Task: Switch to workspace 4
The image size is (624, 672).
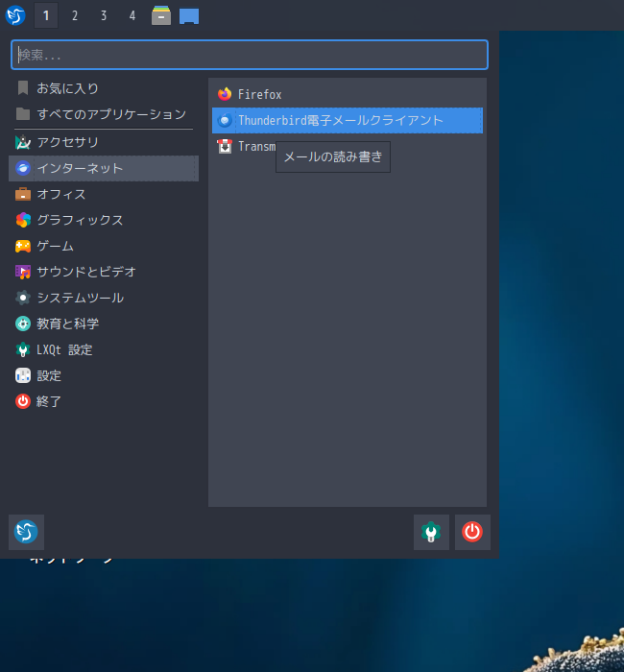Action: pos(132,15)
